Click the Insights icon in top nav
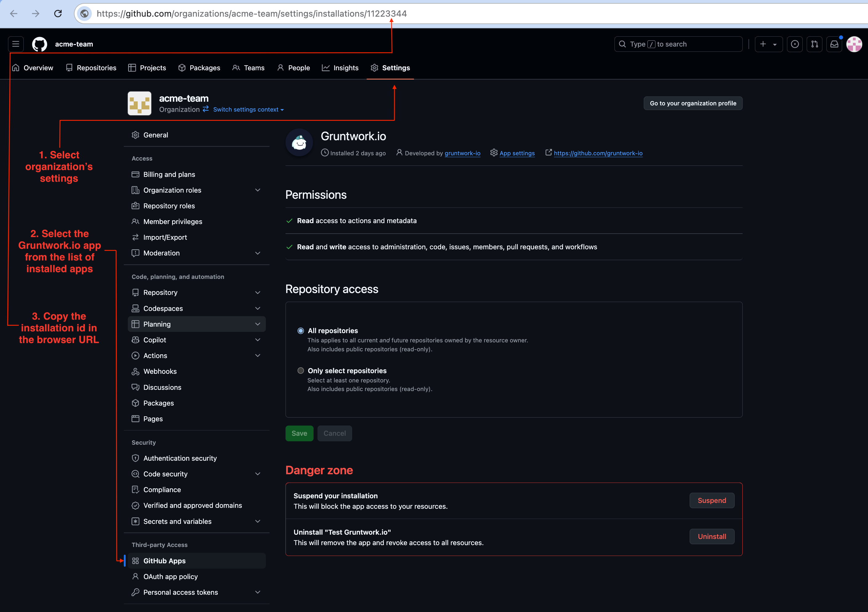This screenshot has width=868, height=612. point(327,67)
